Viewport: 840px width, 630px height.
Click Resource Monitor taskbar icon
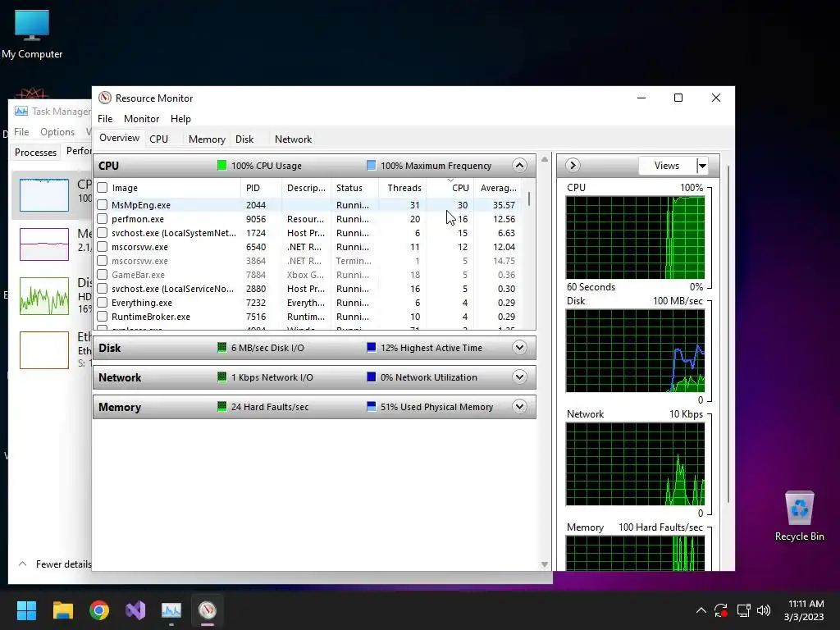[x=208, y=610]
